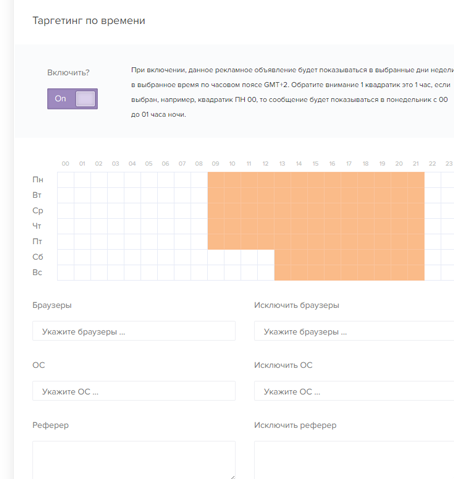Open the Браузеры selection field
Screen dimensions: 454x479
pyautogui.click(x=134, y=331)
